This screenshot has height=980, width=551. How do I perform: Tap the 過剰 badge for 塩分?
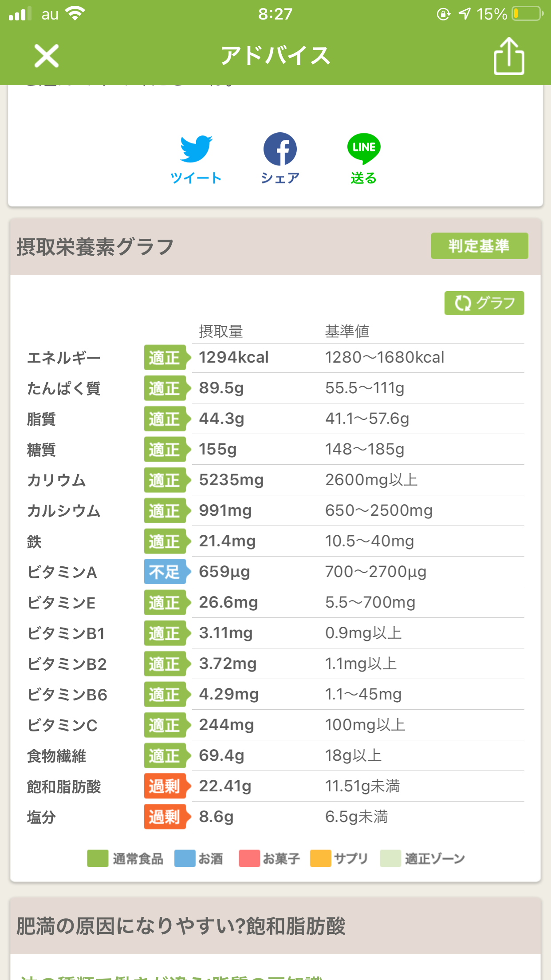[167, 817]
